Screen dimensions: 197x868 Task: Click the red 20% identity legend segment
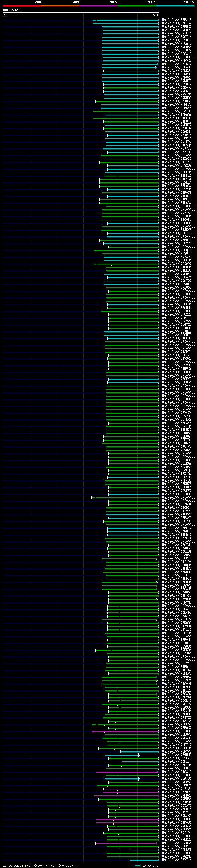[22, 6]
